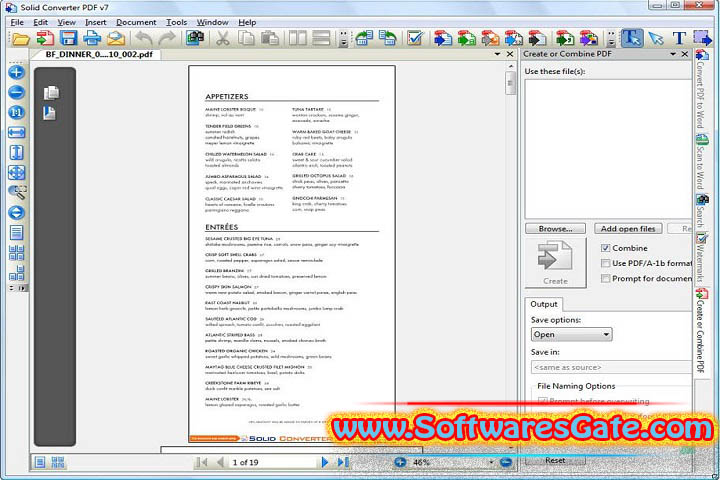Screen dimensions: 720x480
Task: Click the Open folder toolbar icon
Action: point(21,39)
